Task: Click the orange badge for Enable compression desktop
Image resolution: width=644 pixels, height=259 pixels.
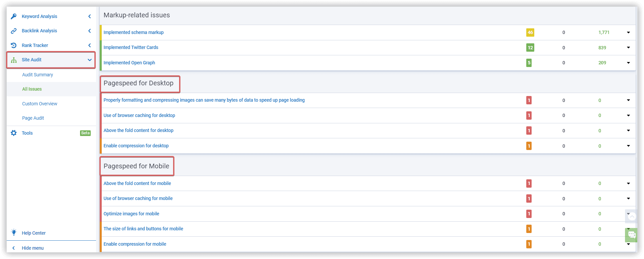Action: click(x=529, y=146)
